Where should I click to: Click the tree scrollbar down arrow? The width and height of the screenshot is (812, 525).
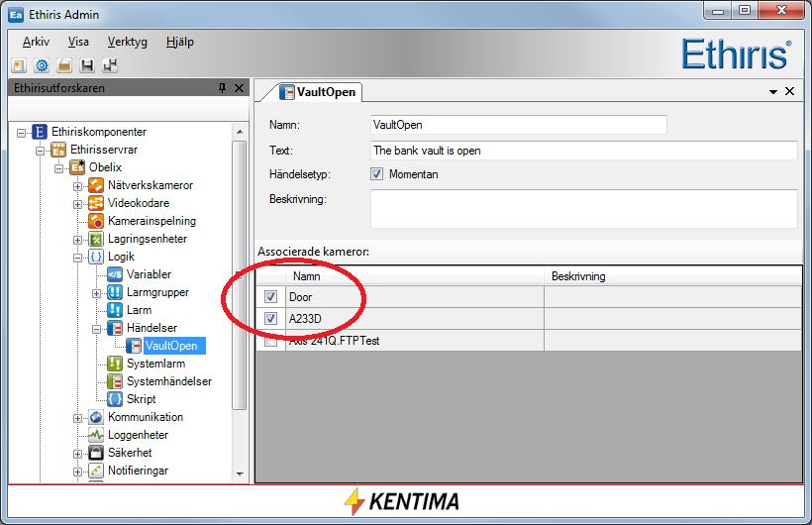coord(240,473)
